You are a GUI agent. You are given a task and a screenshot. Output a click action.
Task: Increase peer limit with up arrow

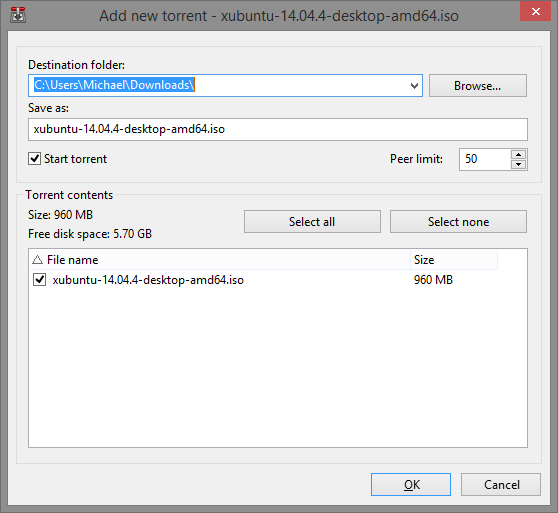[x=518, y=154]
